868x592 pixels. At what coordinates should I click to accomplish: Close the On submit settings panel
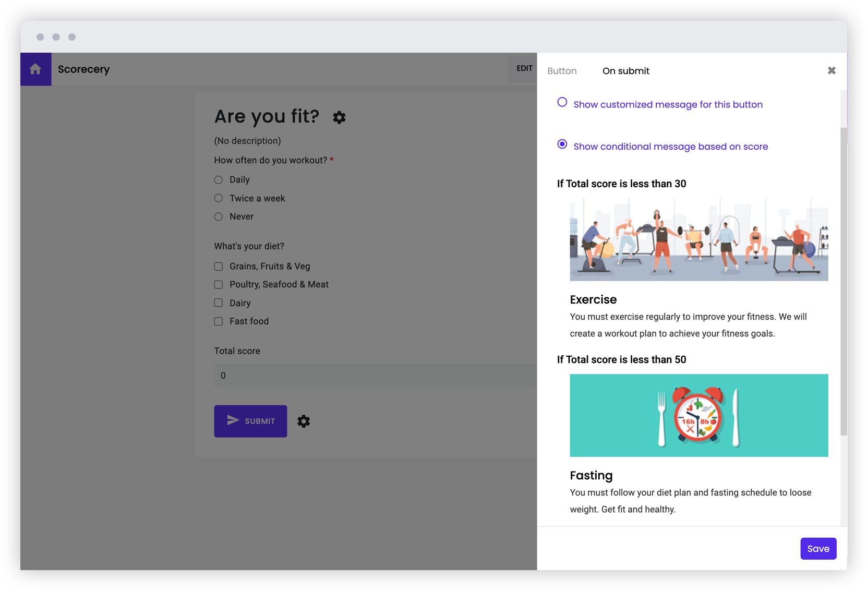point(831,70)
